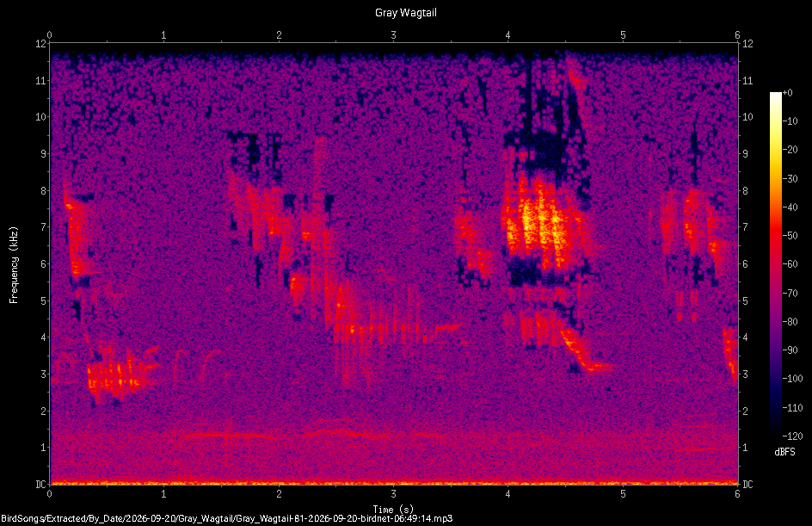Click the "dBFS" label under the color scale
Image resolution: width=812 pixels, height=526 pixels.
coord(784,452)
